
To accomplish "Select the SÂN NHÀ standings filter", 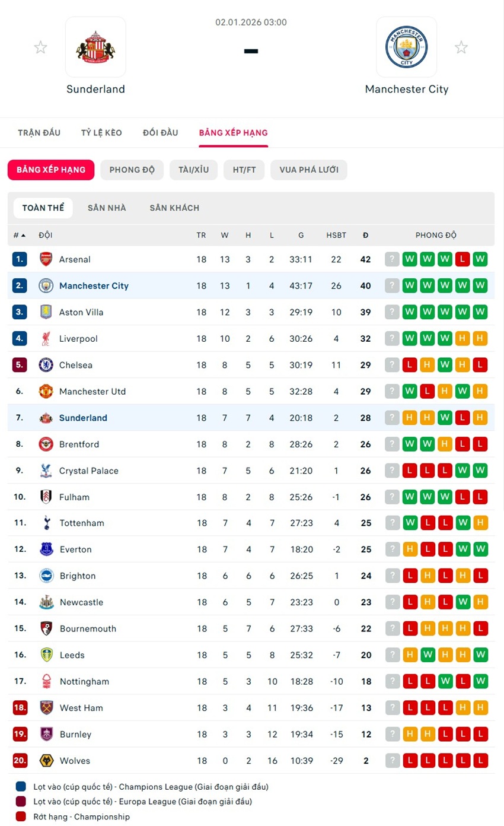I will 107,208.
